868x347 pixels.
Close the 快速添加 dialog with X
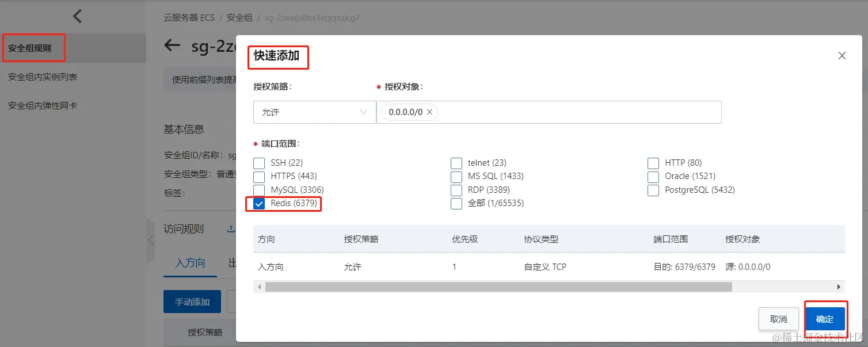point(842,56)
